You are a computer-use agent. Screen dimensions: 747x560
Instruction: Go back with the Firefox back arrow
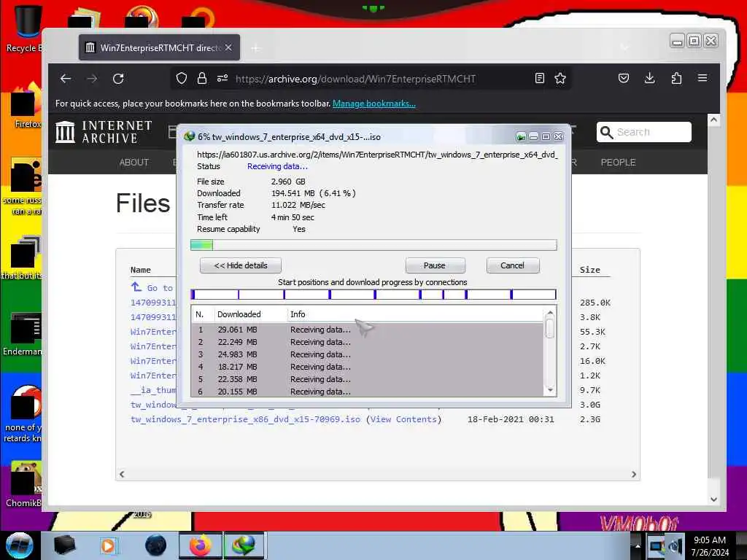66,79
